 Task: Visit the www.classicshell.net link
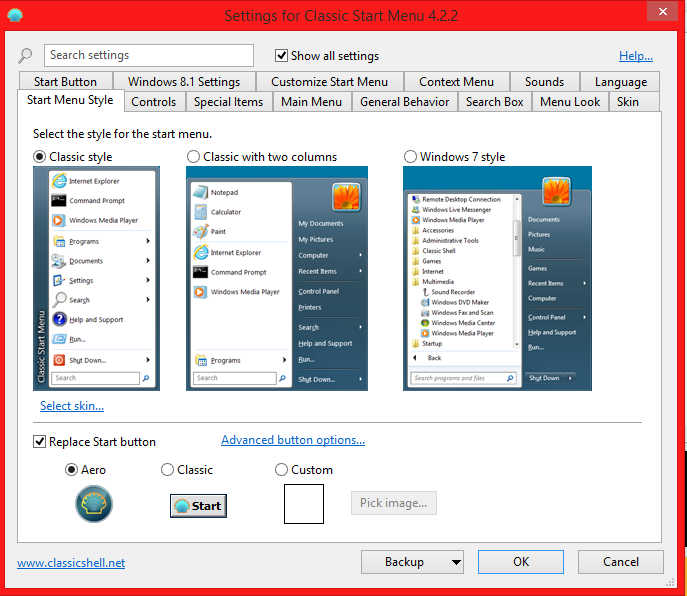click(x=71, y=563)
